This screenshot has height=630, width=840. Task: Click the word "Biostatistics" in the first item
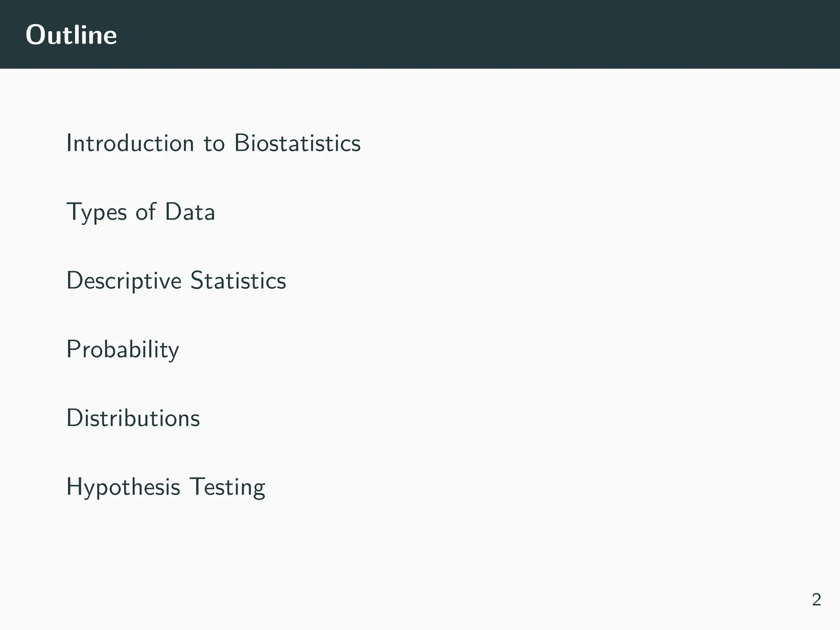(297, 143)
